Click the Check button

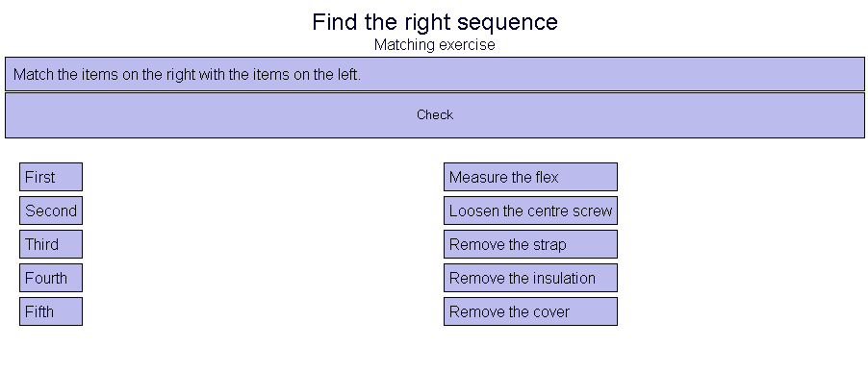[x=435, y=115]
